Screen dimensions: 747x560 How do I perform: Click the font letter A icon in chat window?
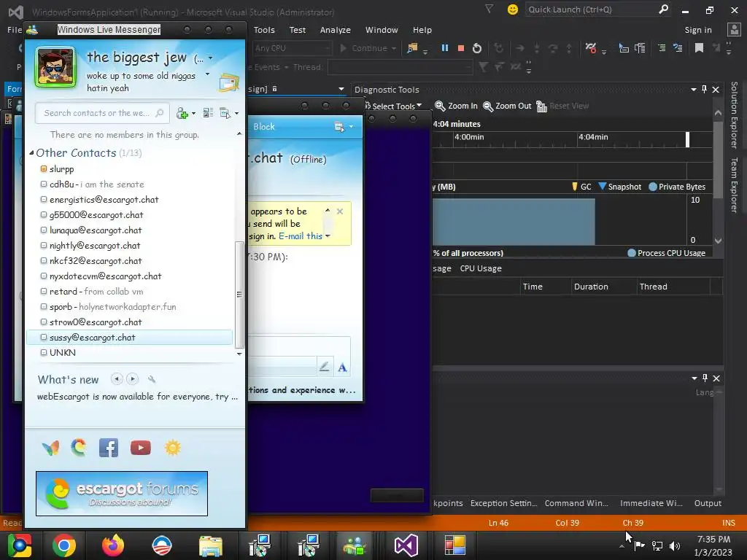(x=342, y=367)
